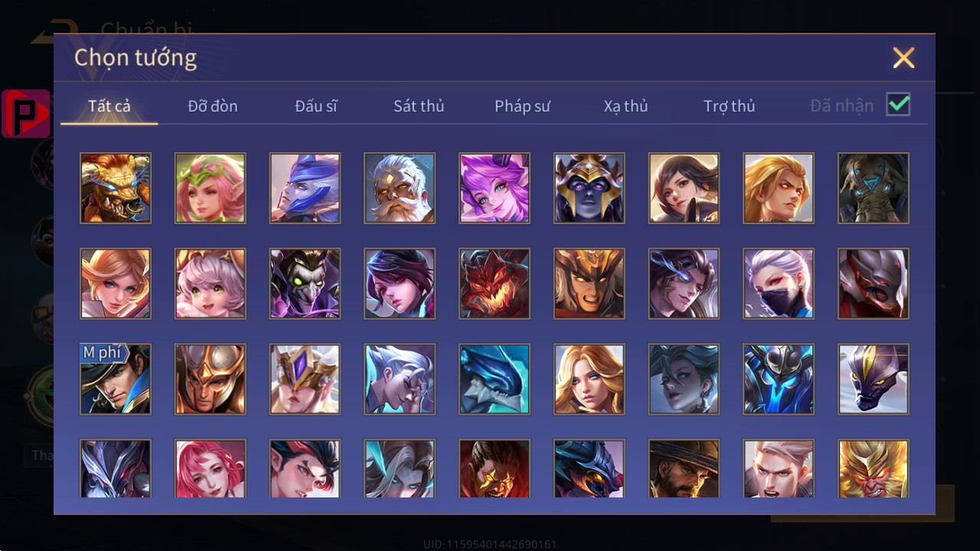Select the Tất cả tab
Image resolution: width=980 pixels, height=551 pixels.
(x=109, y=106)
